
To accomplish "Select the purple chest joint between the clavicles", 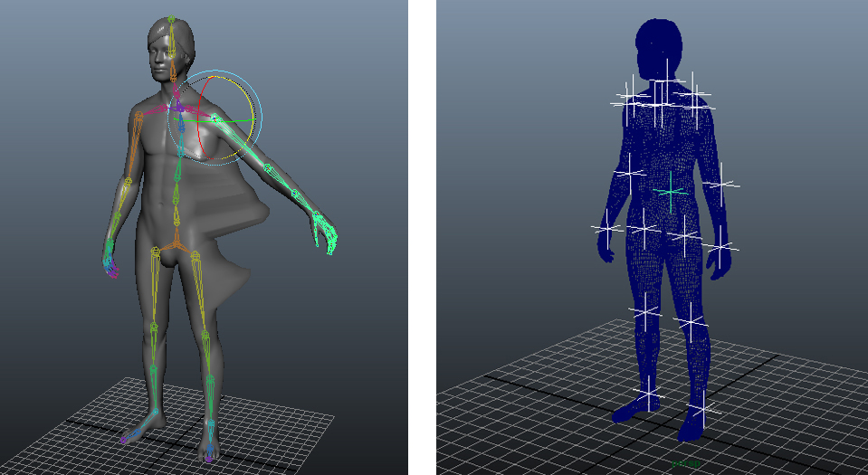I will tap(179, 109).
